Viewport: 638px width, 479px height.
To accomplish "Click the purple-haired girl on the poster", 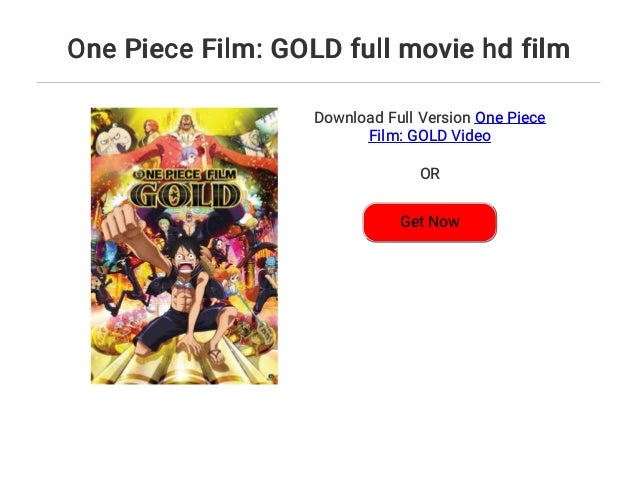I will [188, 156].
